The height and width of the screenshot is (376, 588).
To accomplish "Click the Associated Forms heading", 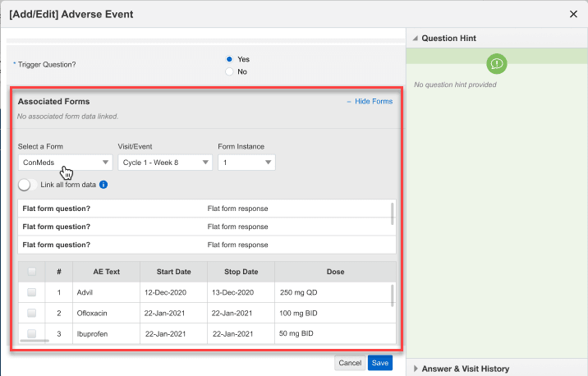I will 53,102.
